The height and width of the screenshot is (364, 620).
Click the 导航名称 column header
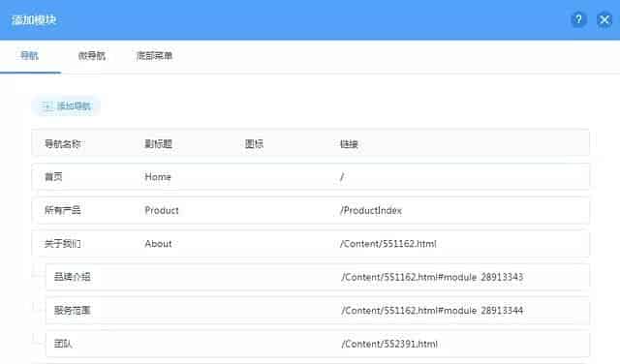[62, 144]
